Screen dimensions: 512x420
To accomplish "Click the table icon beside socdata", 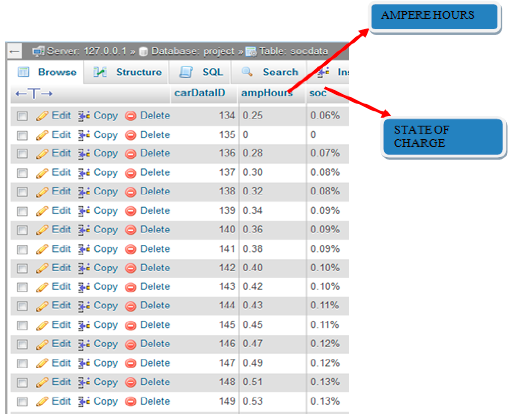I will (251, 51).
